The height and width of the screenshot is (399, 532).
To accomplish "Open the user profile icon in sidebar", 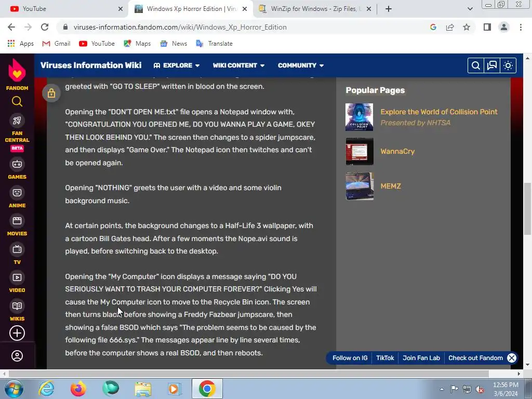I will (17, 356).
